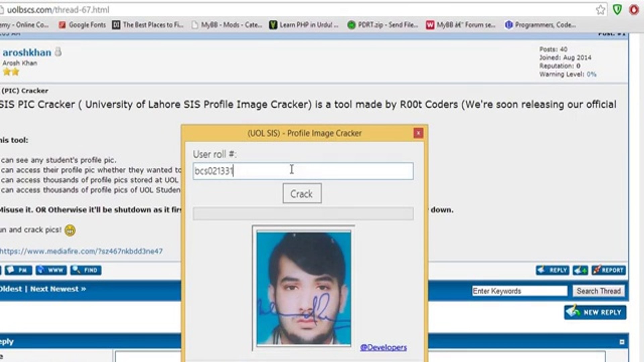
Task: Click the NEW REPLY button
Action: point(595,312)
